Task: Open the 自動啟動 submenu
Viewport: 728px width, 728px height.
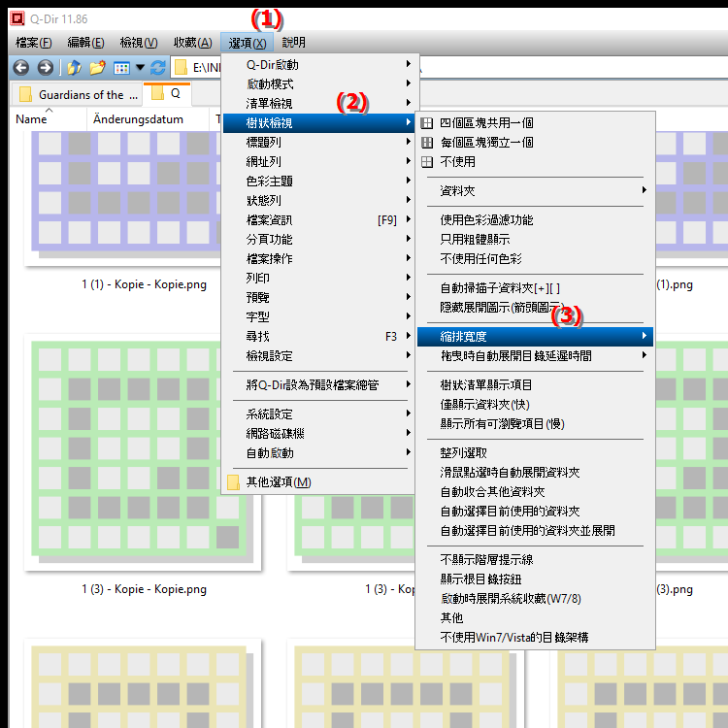Action: (319, 453)
